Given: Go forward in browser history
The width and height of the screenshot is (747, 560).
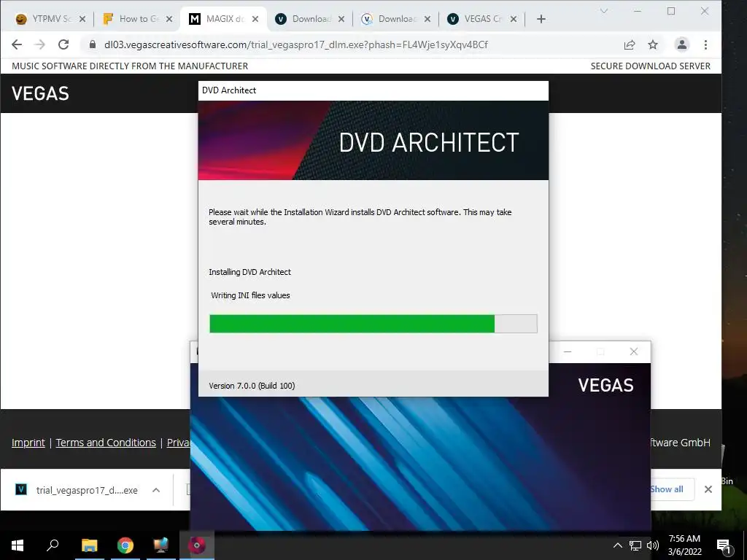Looking at the screenshot, I should [40, 44].
